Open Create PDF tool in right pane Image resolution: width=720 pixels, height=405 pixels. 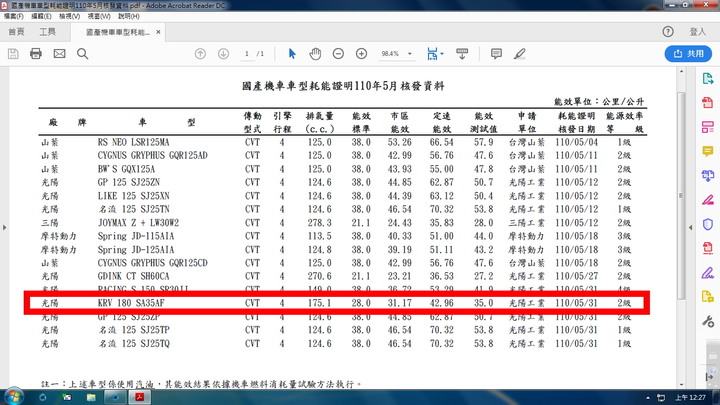708,103
